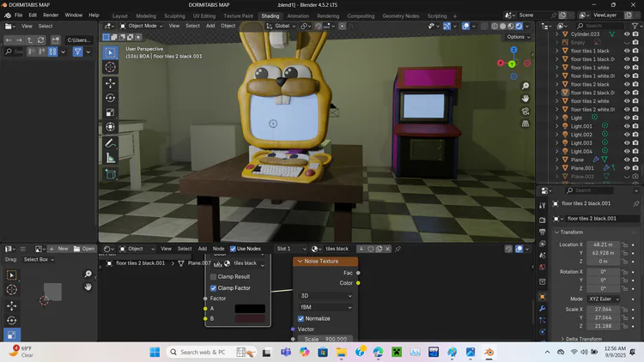The image size is (644, 362).
Task: Open the viewport Options dropdown
Action: [519, 37]
